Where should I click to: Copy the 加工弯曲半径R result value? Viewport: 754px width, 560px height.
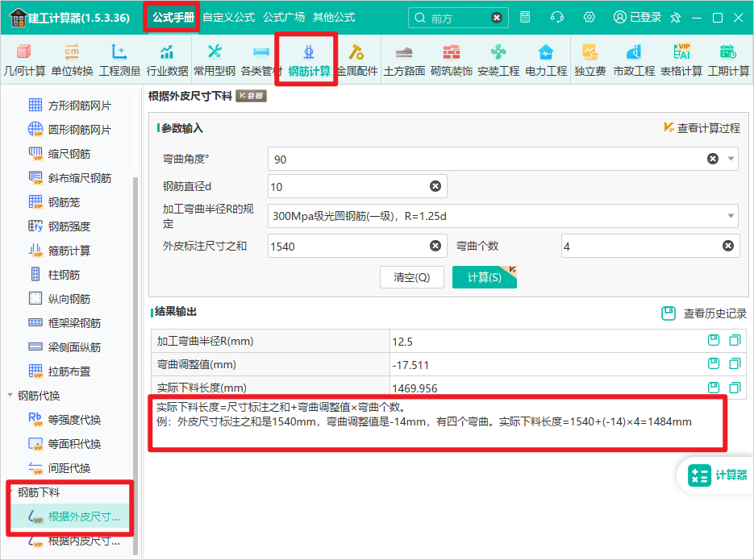pos(735,340)
